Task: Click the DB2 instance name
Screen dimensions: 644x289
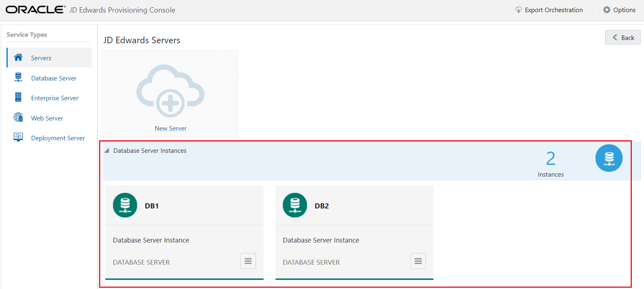Action: (x=322, y=206)
